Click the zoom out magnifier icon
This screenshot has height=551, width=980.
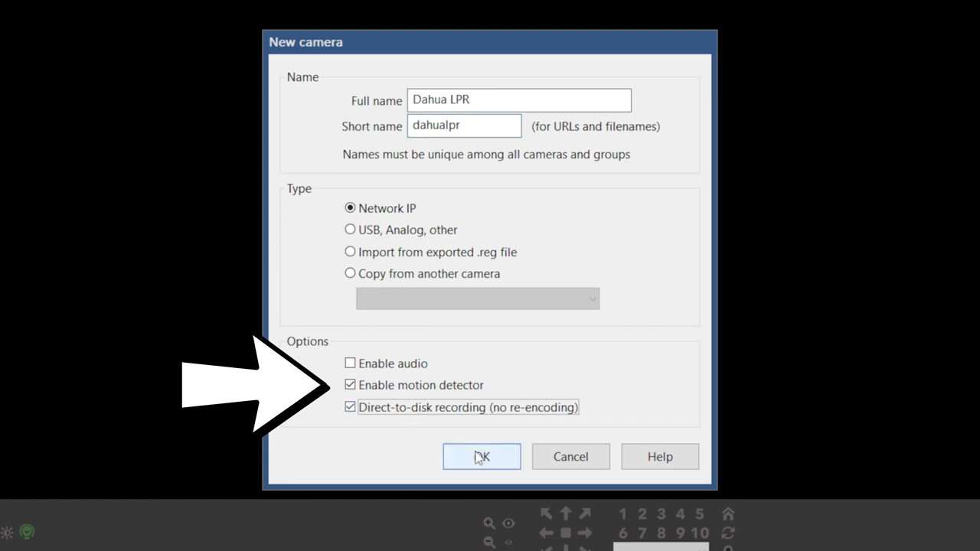[489, 543]
